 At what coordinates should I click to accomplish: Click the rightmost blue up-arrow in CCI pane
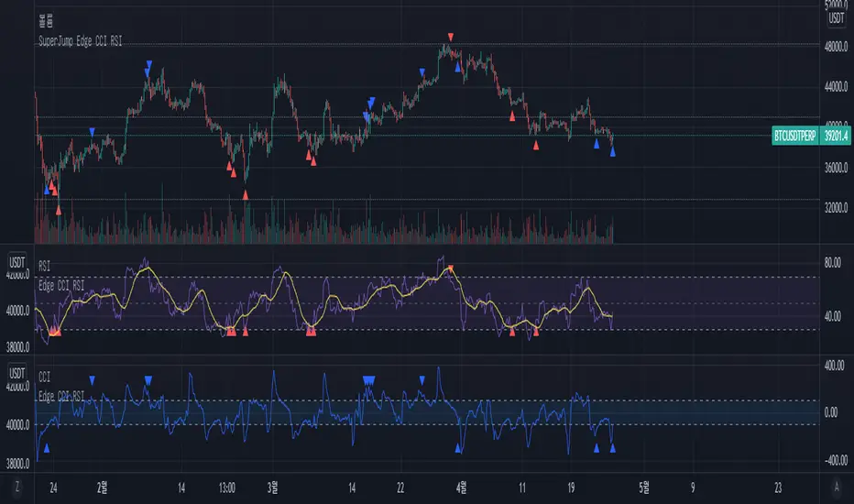coord(612,448)
